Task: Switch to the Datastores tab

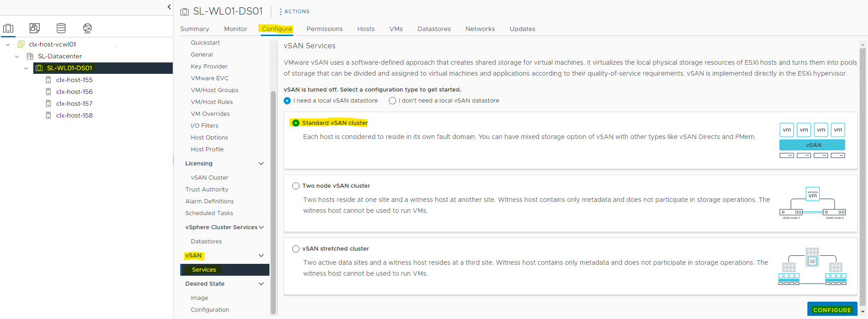Action: click(x=434, y=29)
